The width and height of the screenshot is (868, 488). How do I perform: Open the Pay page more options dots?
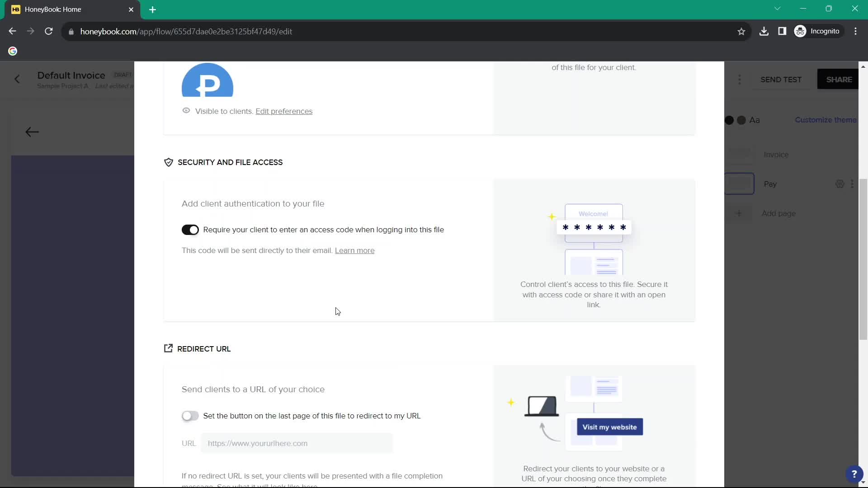coord(852,184)
